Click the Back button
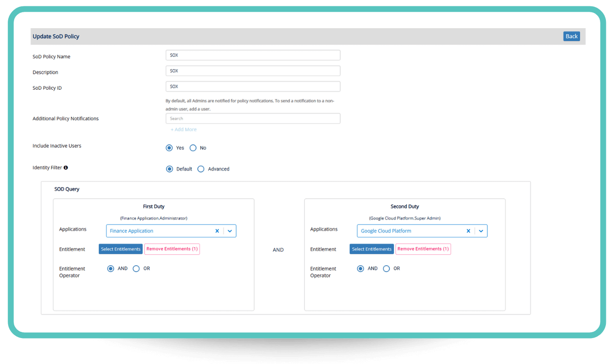Screen dimensions: 615x364 pyautogui.click(x=571, y=36)
